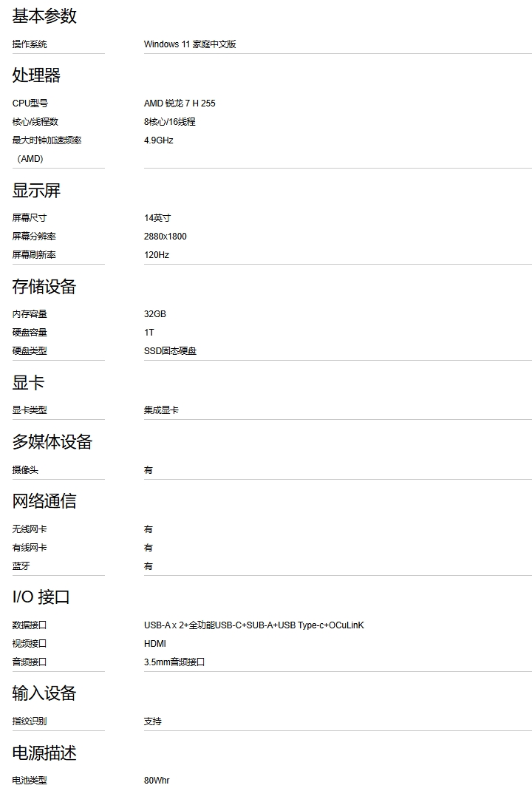This screenshot has width=532, height=788.
Task: Select the 内存容量 label
Action: pos(30,314)
